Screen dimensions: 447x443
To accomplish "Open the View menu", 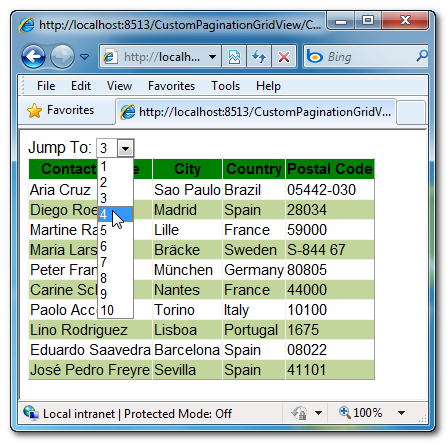I will coord(119,86).
